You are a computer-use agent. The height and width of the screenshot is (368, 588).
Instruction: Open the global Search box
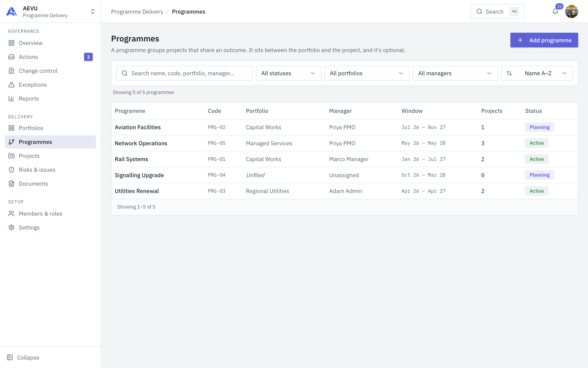click(497, 11)
